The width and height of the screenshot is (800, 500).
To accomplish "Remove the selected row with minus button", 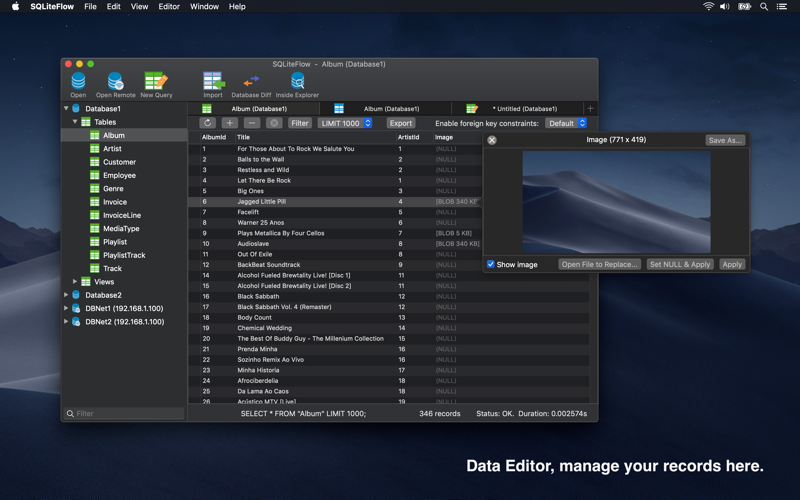I will (x=252, y=123).
